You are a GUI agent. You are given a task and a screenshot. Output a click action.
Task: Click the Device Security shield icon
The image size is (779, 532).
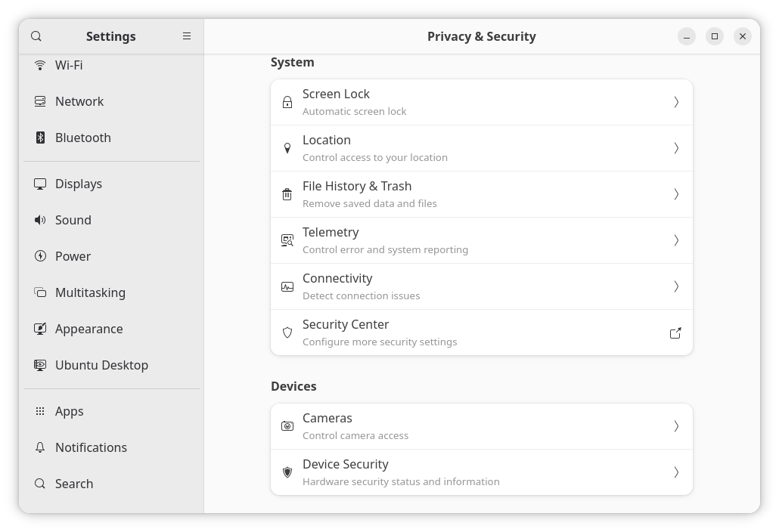point(287,472)
